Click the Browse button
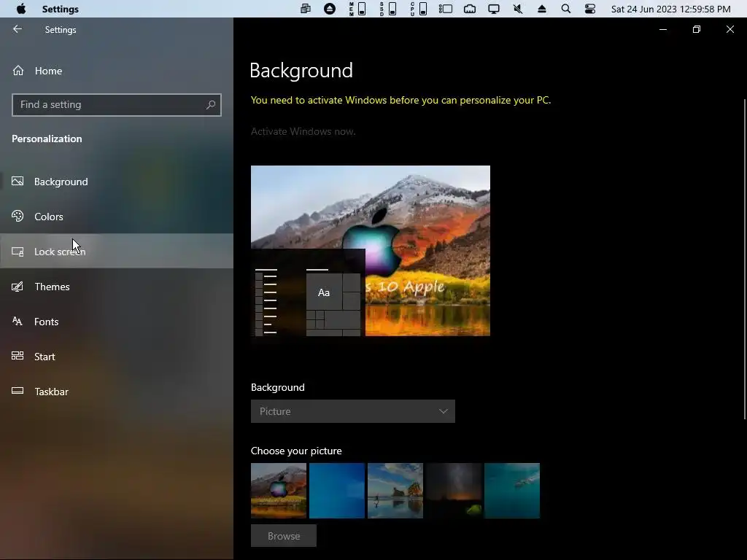Image resolution: width=747 pixels, height=560 pixels. 284,536
